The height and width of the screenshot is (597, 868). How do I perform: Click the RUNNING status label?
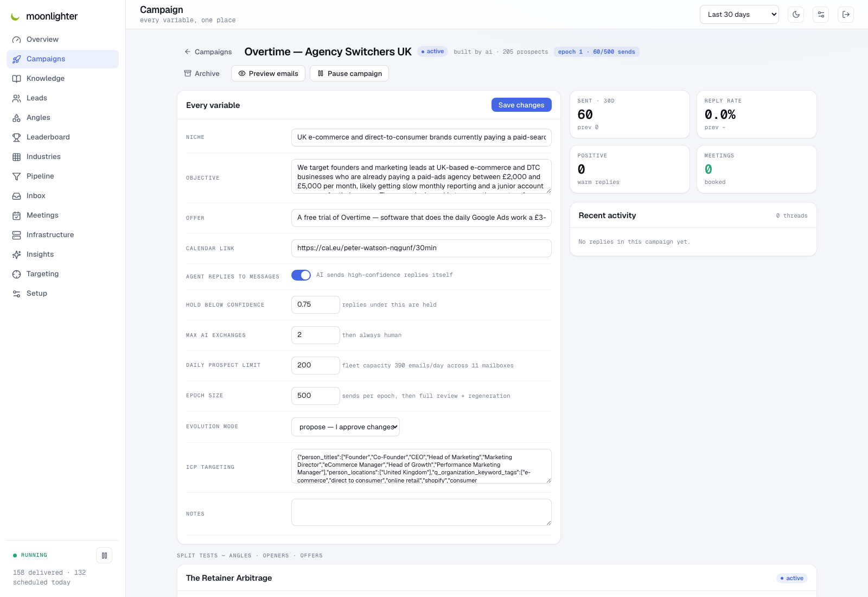(34, 555)
